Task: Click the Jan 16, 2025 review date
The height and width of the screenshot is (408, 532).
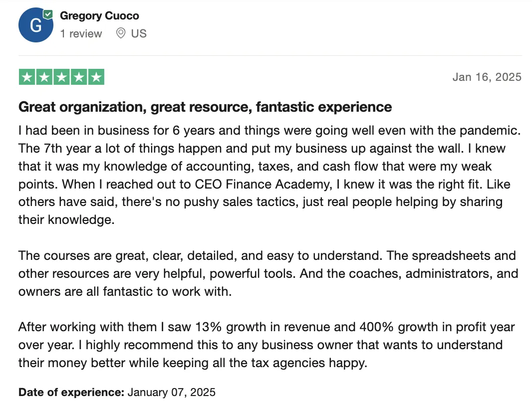Action: click(x=487, y=77)
